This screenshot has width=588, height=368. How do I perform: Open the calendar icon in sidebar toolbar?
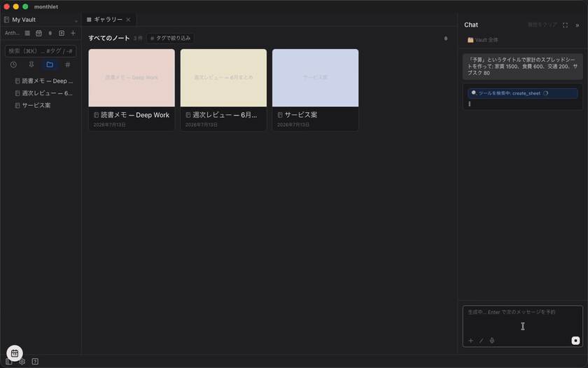pos(38,33)
